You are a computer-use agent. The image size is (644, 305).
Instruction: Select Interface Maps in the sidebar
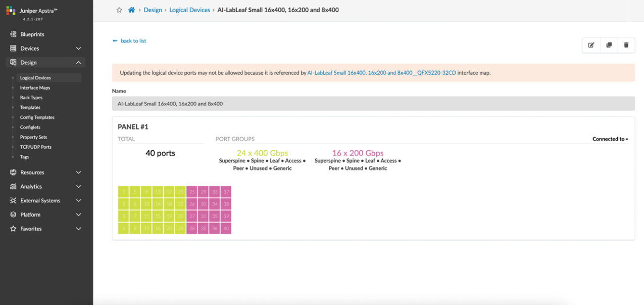tap(35, 88)
